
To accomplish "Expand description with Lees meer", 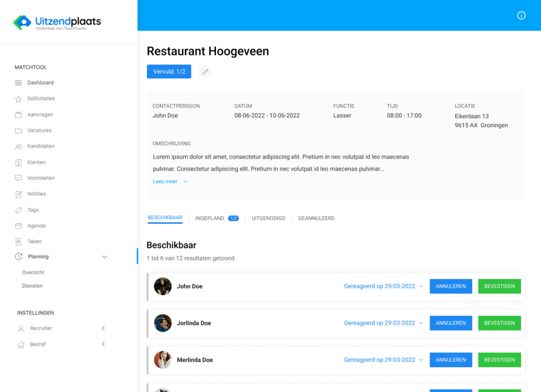I will (x=170, y=181).
